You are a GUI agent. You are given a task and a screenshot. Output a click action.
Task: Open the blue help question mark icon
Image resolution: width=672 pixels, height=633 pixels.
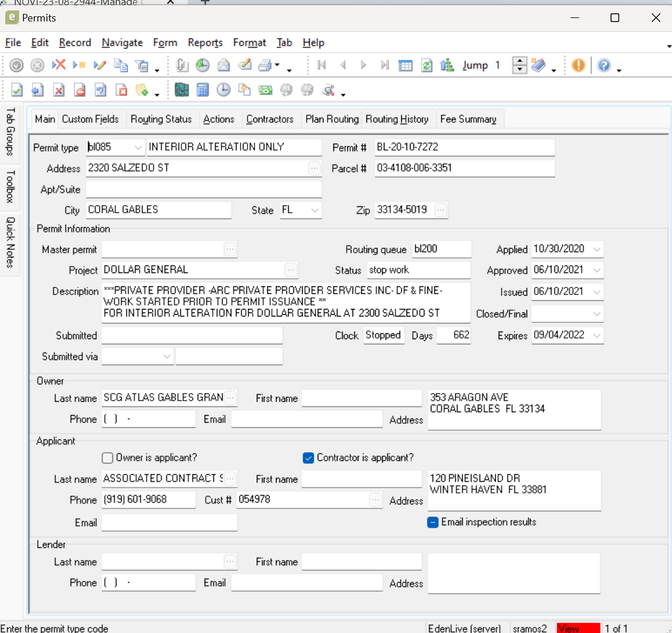pos(604,66)
